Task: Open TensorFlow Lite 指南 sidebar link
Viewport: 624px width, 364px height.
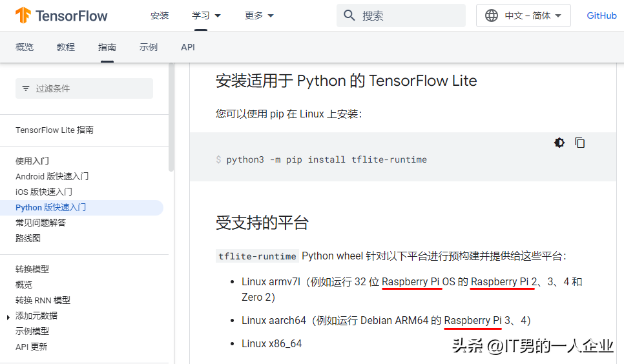Action: point(54,130)
